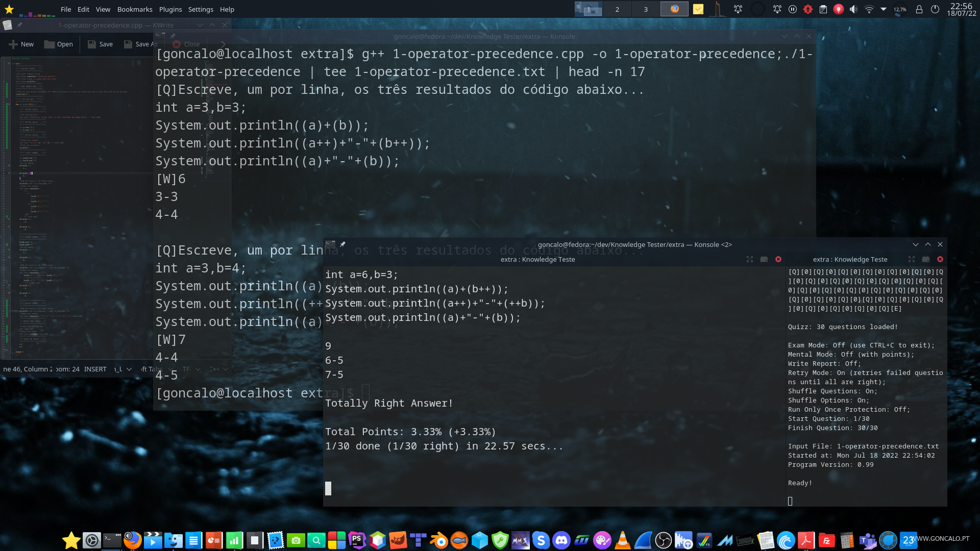This screenshot has height=551, width=980.
Task: Switch to virtual desktop 2
Action: coord(617,9)
